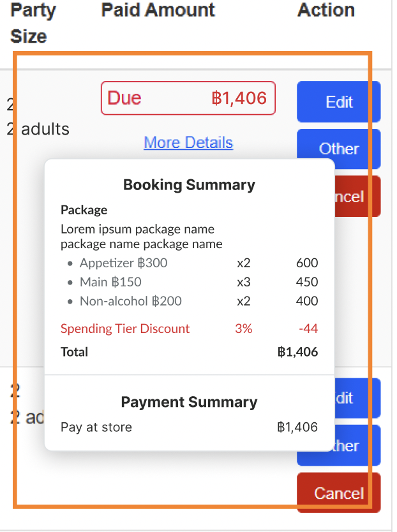Screen dimensions: 397x532
Task: Click the second booking's partially hidden Other button
Action: tap(358, 445)
